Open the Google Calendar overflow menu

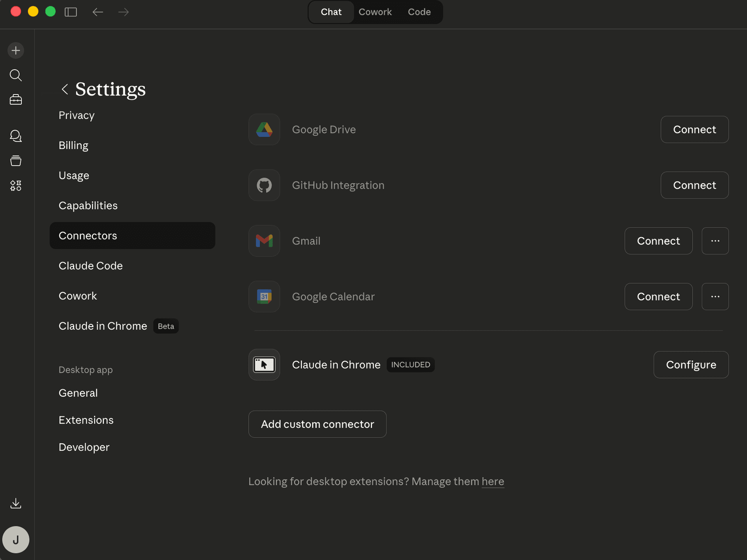coord(715,296)
